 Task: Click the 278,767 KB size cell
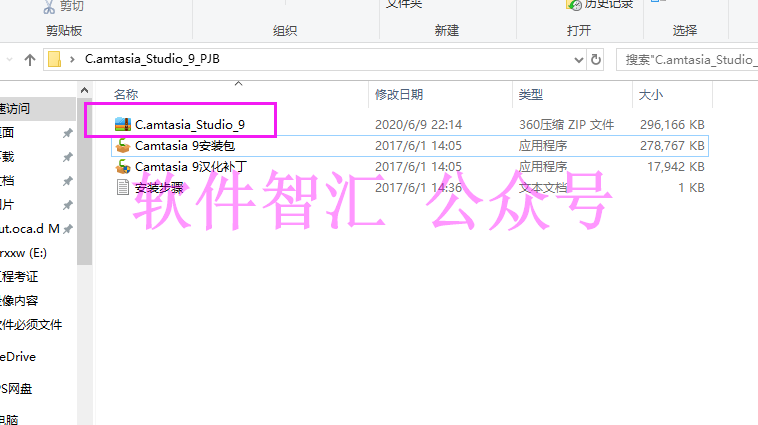672,146
